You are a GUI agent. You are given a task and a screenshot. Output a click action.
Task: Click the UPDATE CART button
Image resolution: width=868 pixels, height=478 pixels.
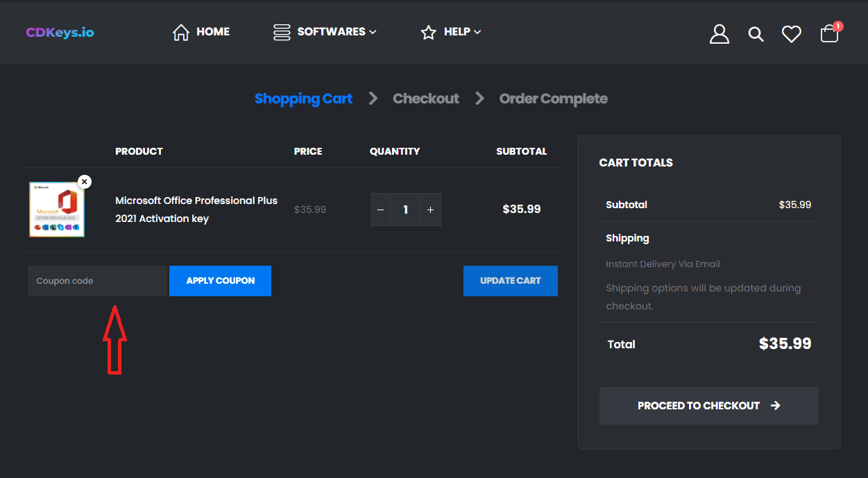click(511, 281)
